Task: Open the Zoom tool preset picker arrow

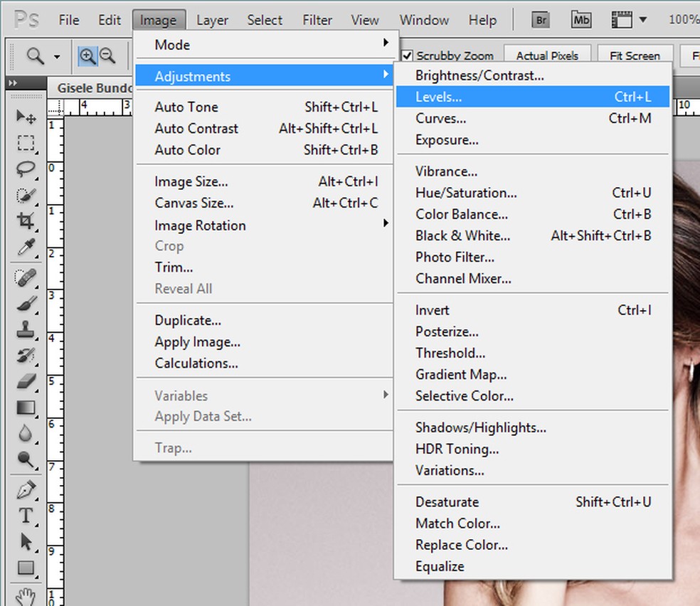Action: click(57, 56)
